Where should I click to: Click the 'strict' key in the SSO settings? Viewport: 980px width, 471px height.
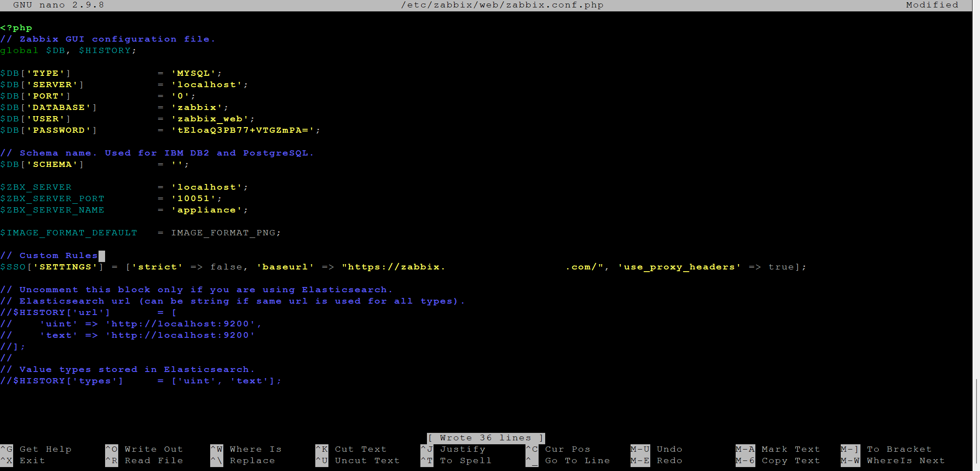[x=157, y=267]
